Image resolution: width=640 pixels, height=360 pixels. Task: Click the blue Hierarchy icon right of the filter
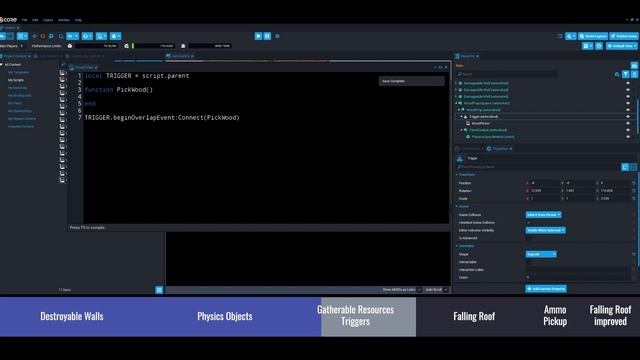(x=634, y=74)
